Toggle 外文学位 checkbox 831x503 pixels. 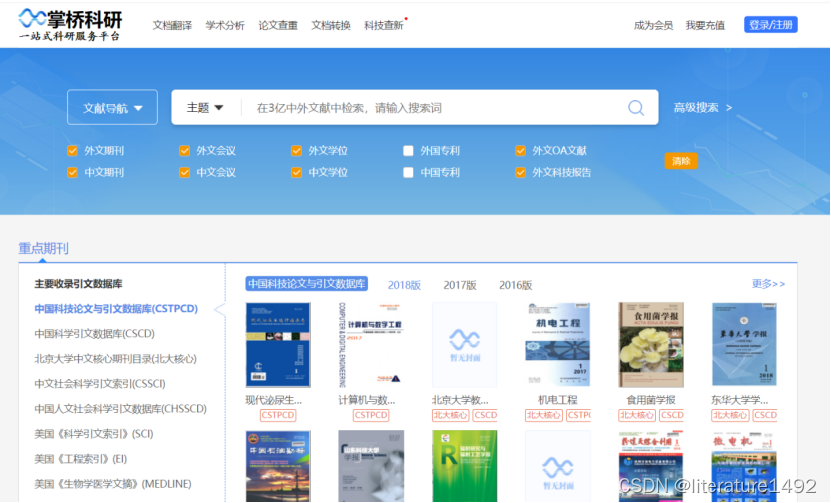point(296,151)
